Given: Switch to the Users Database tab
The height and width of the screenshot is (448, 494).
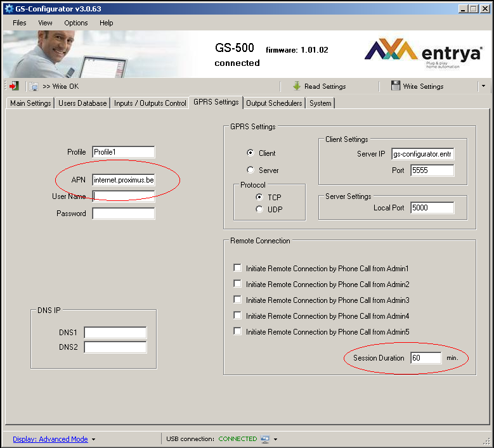Looking at the screenshot, I should tap(82, 103).
